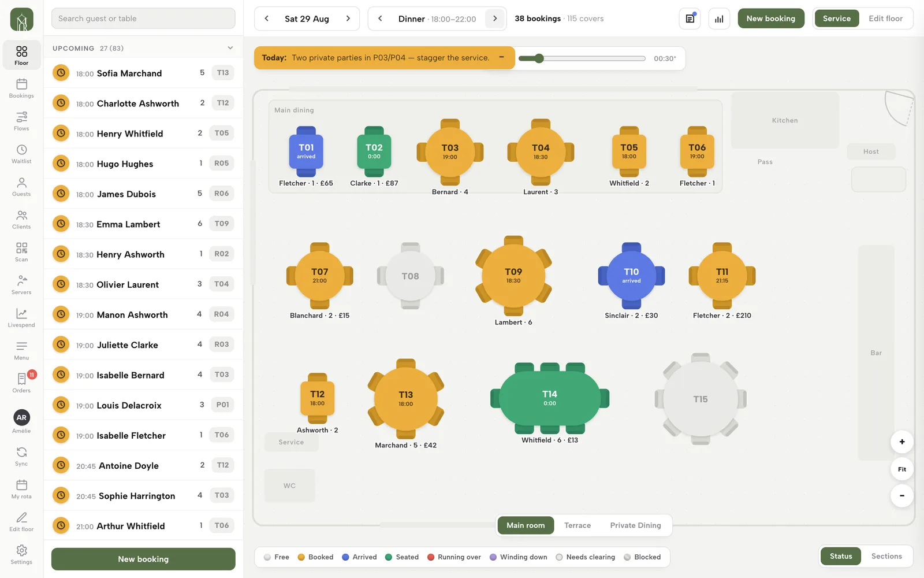Viewport: 924px width, 578px height.
Task: Select table T14 on floor plan
Action: click(550, 399)
